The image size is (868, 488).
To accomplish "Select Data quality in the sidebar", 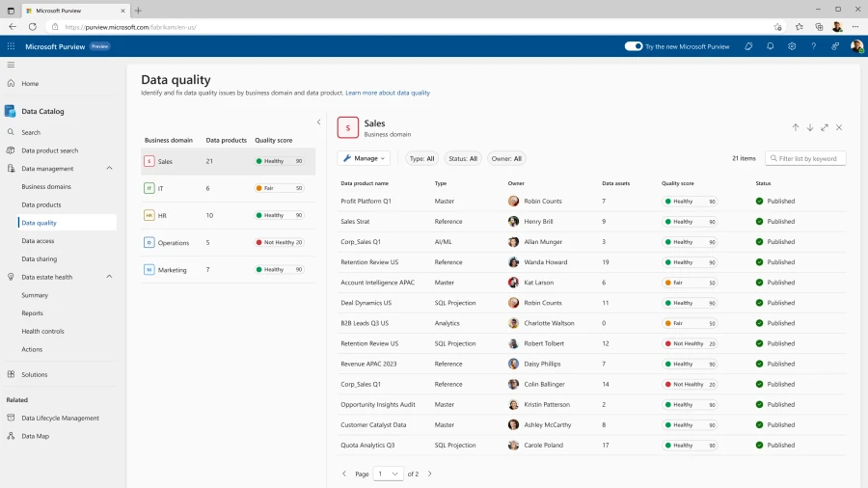I will pyautogui.click(x=68, y=223).
